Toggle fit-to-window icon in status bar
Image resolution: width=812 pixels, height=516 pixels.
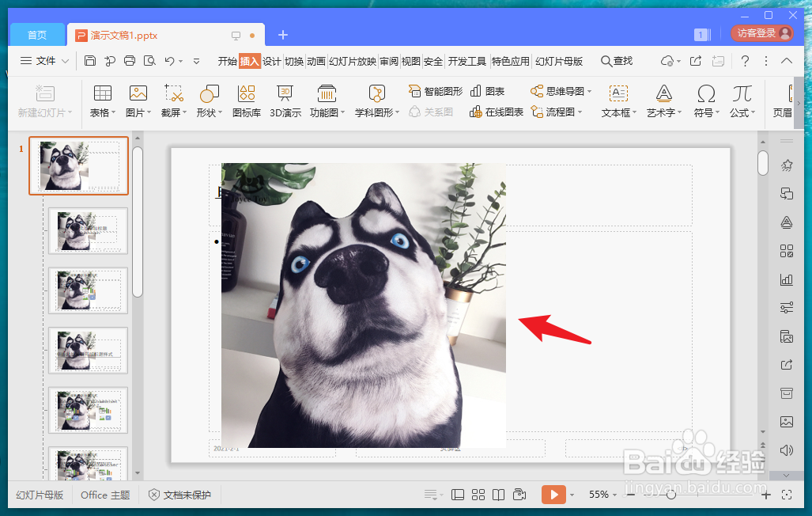click(786, 495)
